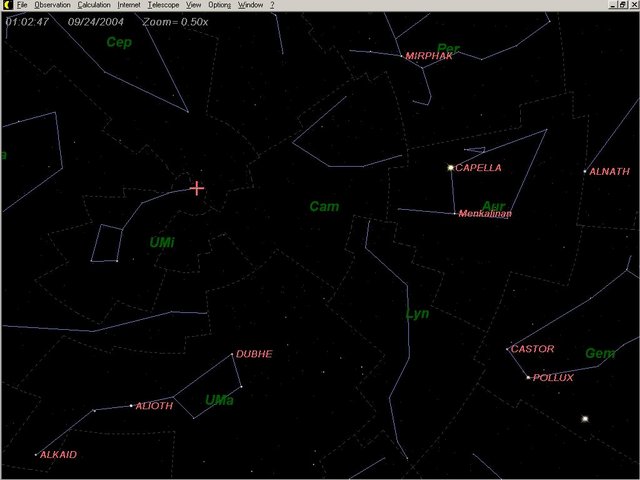Select the Dubhe star in Ursa Major
The height and width of the screenshot is (480, 640).
coord(233,355)
